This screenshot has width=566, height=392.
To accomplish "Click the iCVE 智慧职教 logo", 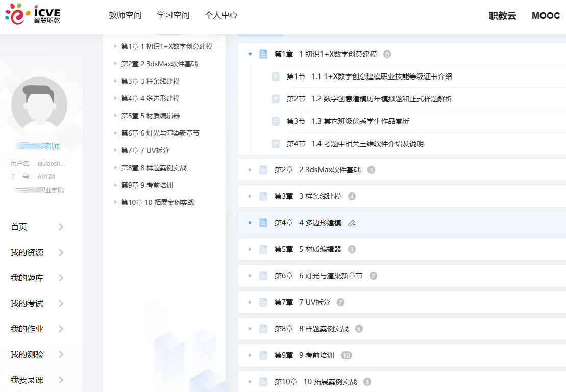I will [x=33, y=14].
